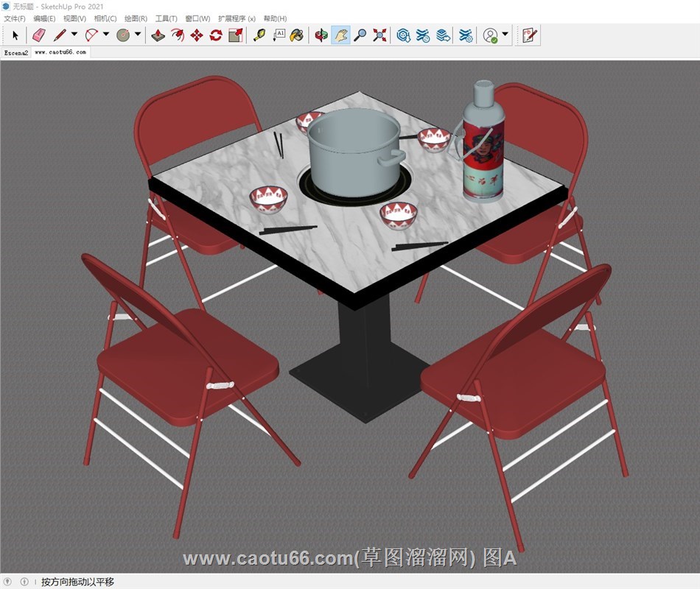Screen dimensions: 700x589
Task: Choose the Move tool with red arrows
Action: pyautogui.click(x=197, y=35)
